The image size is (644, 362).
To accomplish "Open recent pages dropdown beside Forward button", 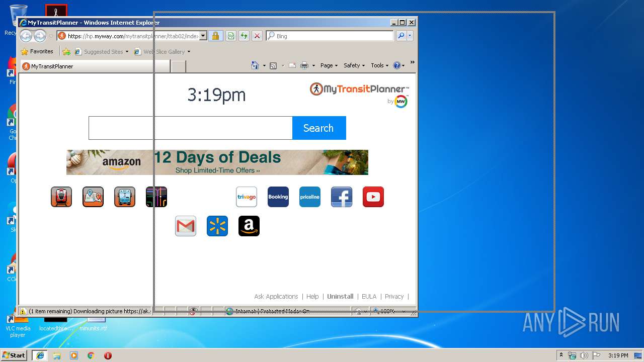I will (51, 36).
